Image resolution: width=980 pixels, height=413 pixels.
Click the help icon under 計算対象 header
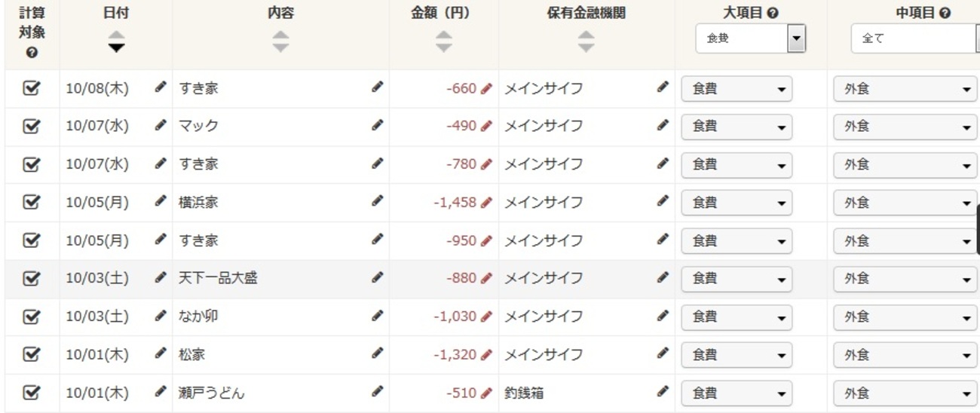pyautogui.click(x=32, y=53)
